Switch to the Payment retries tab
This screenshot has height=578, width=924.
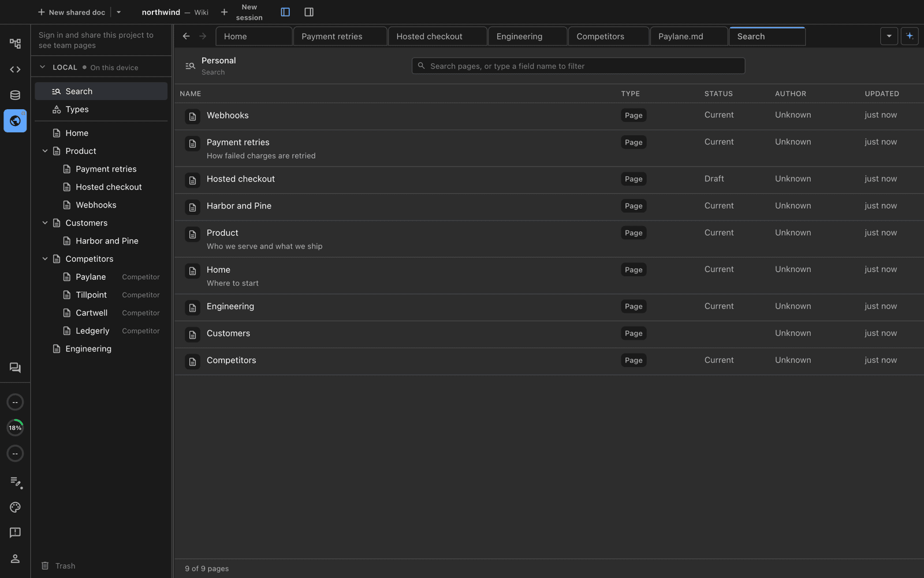340,36
